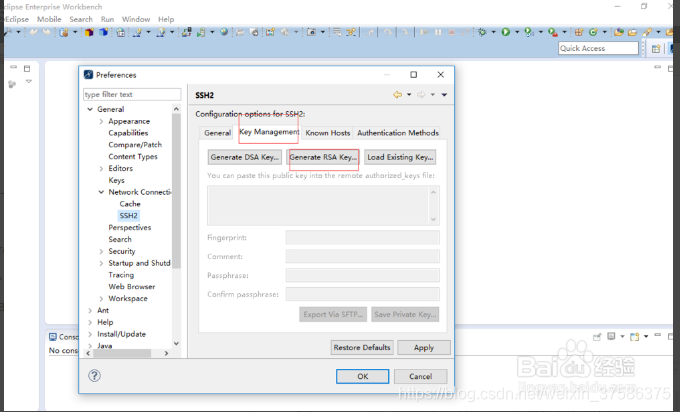Click the server start icon with green arrow
This screenshot has height=412, width=680.
201,32
